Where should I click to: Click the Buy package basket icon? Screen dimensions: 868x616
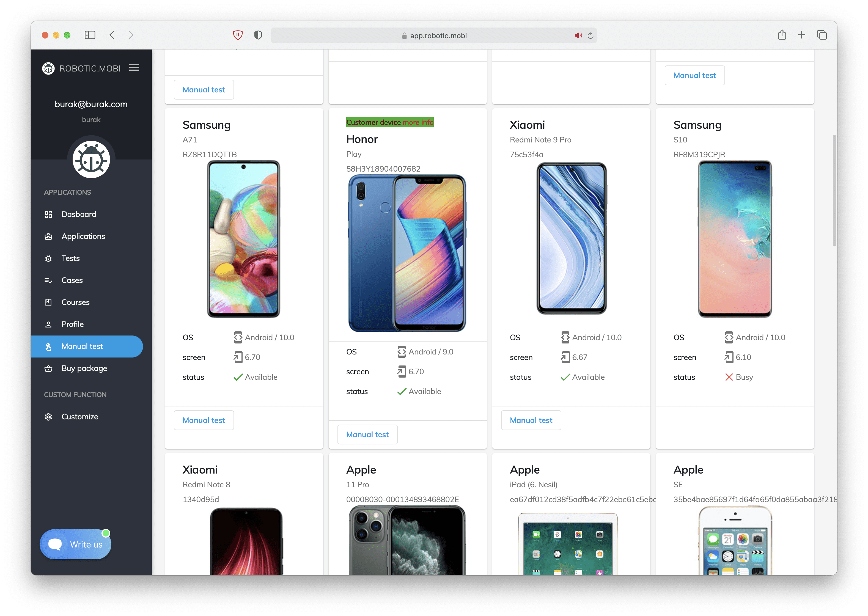pos(48,368)
